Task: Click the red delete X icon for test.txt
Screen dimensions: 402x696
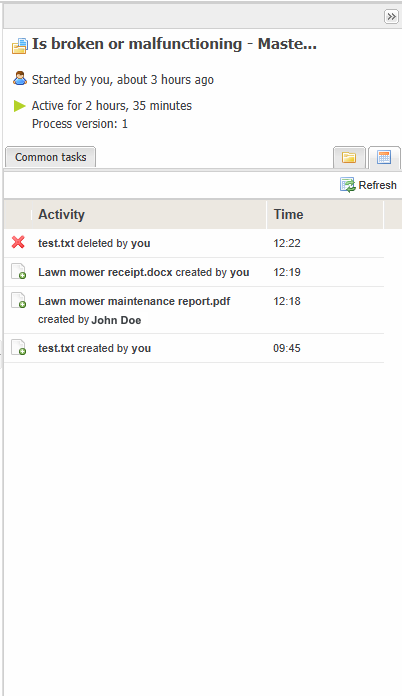Action: pyautogui.click(x=18, y=242)
